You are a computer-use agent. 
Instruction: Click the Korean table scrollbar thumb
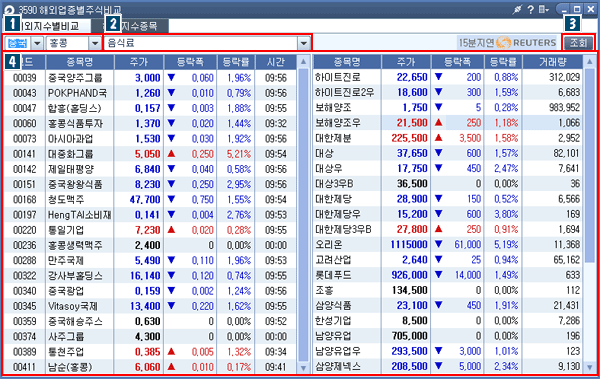pyautogui.click(x=590, y=165)
